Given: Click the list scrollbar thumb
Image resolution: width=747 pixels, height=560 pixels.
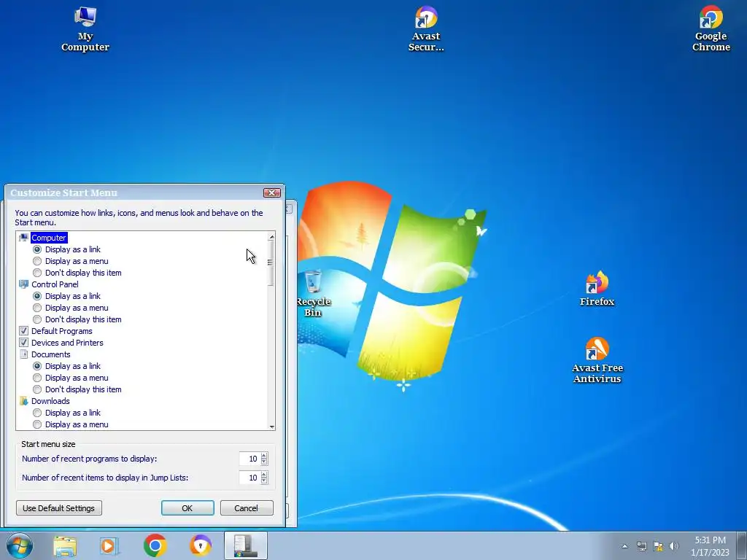Looking at the screenshot, I should click(271, 262).
